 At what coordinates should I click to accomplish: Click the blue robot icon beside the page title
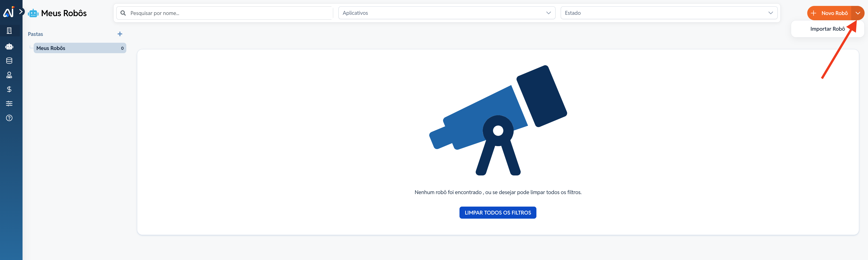pyautogui.click(x=33, y=13)
